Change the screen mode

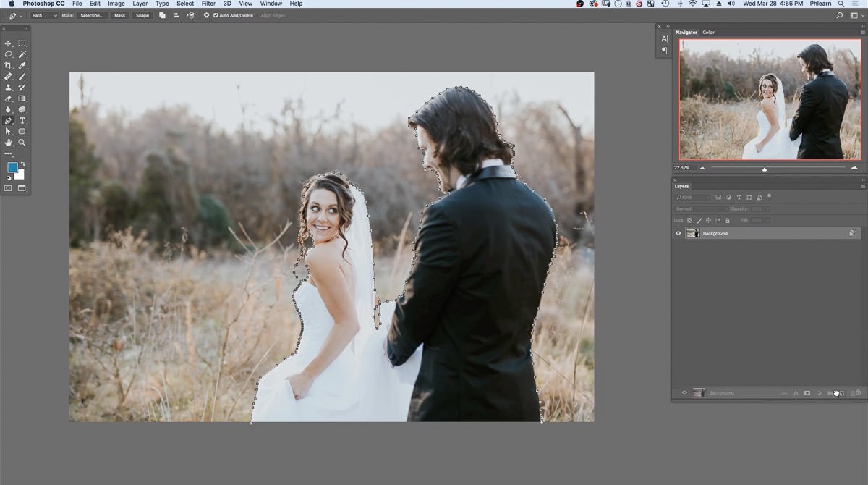coord(22,188)
